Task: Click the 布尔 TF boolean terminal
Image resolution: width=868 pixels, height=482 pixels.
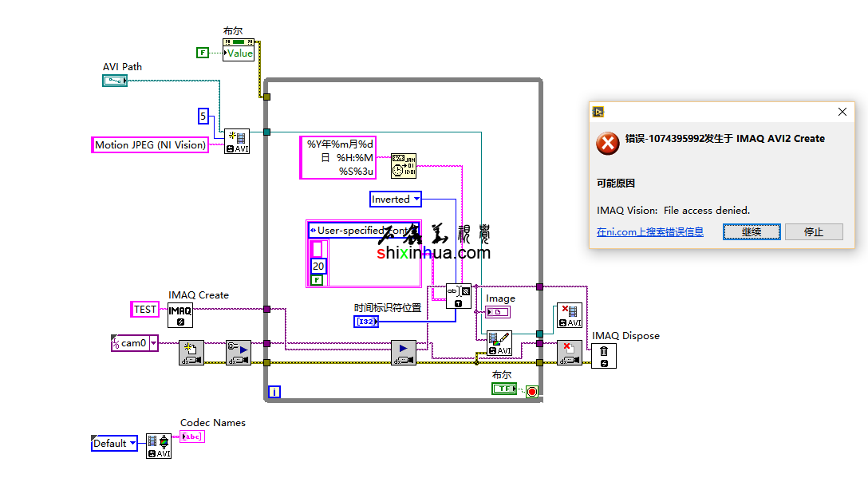Action: coord(503,389)
